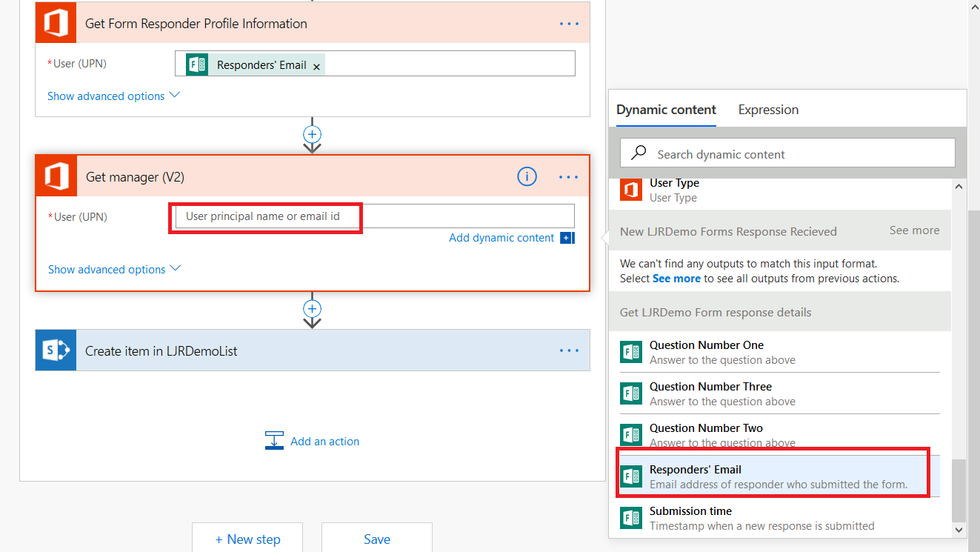Click the Add dynamic content link

[501, 238]
